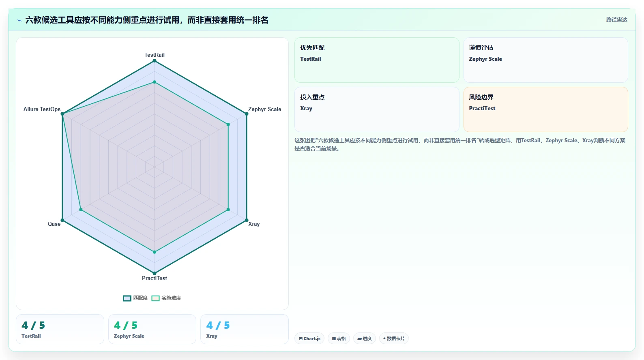Image resolution: width=644 pixels, height=360 pixels.
Task: Click the inner 实施难度 point on Zephyr Scale axis
Action: point(228,124)
